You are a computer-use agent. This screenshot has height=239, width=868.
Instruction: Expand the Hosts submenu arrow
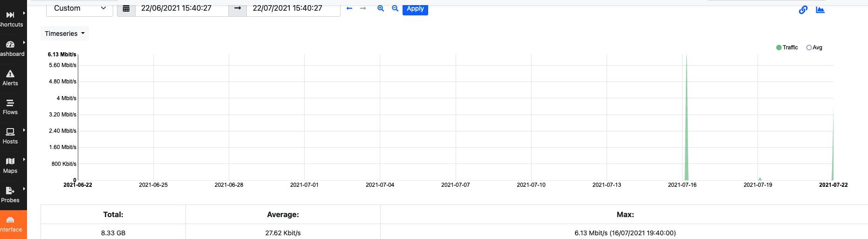pyautogui.click(x=24, y=130)
